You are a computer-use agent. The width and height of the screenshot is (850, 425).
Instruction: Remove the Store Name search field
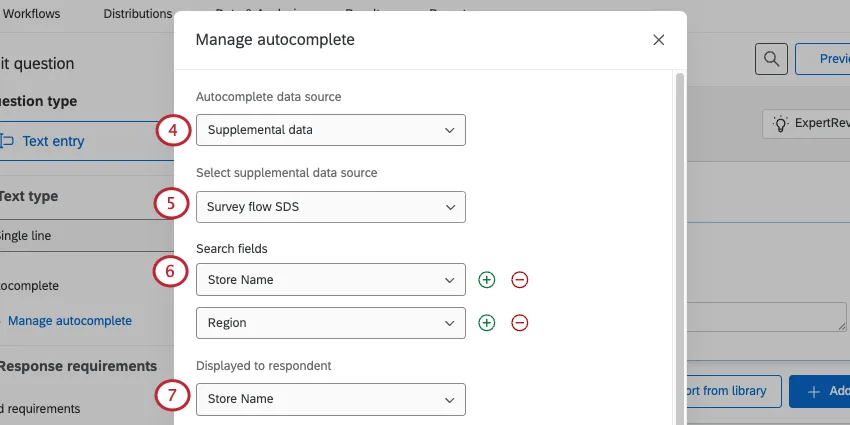(520, 280)
